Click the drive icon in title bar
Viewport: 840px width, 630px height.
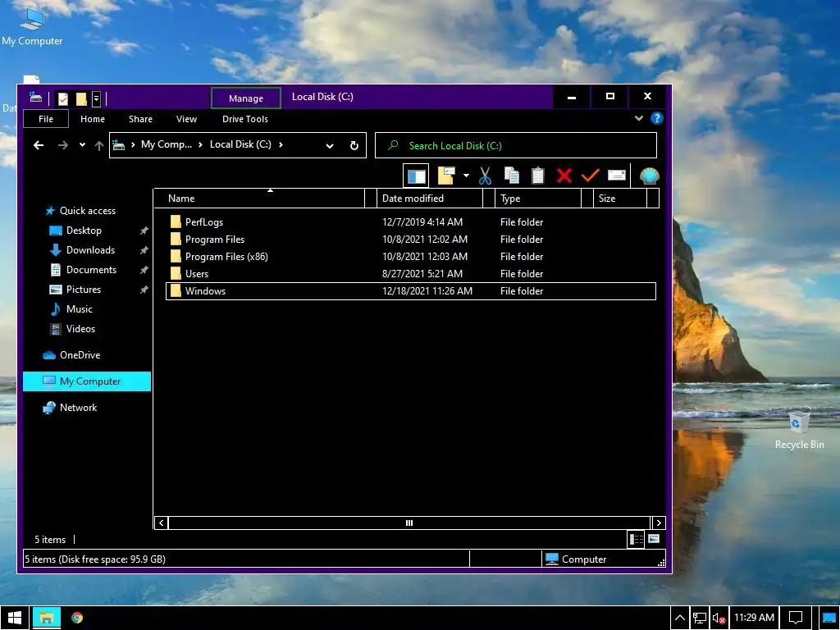[x=36, y=98]
